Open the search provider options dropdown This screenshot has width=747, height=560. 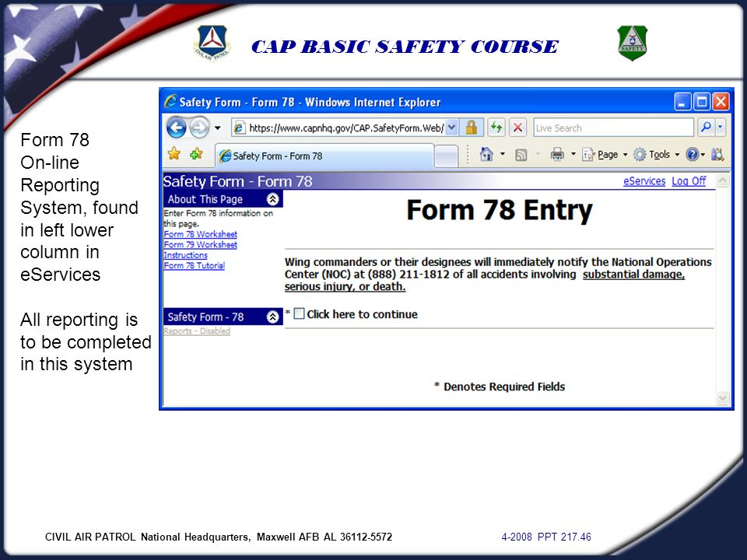[721, 127]
